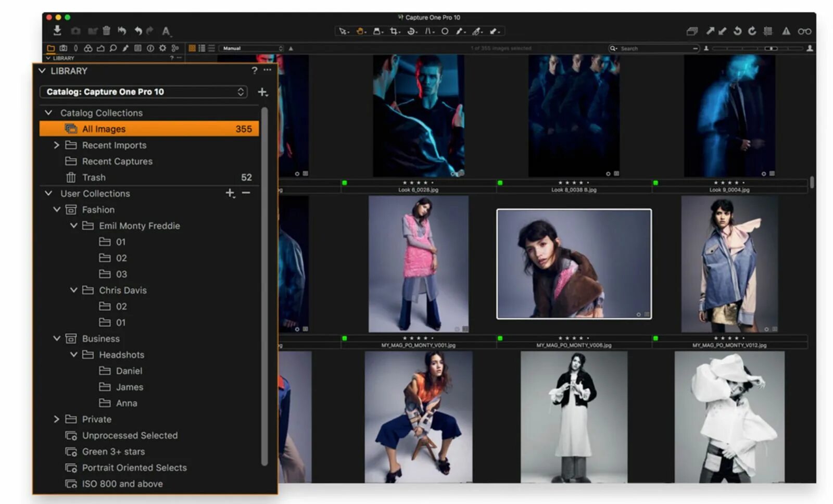Image resolution: width=833 pixels, height=504 pixels.
Task: Click the minus button in User Collections
Action: (x=246, y=193)
